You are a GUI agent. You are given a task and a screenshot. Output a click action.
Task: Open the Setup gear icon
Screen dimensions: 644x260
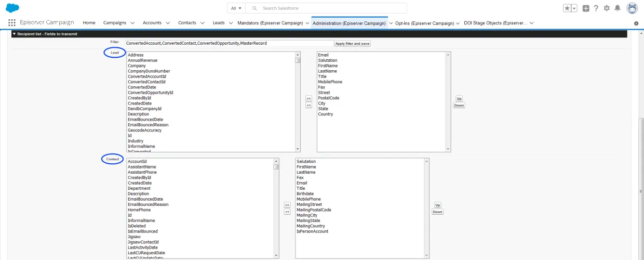(607, 8)
